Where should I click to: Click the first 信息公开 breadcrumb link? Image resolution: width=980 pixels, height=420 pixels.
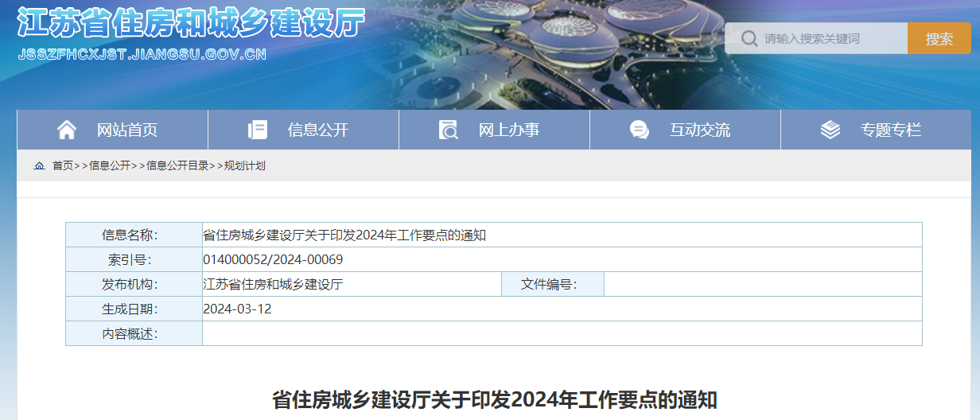pyautogui.click(x=110, y=165)
